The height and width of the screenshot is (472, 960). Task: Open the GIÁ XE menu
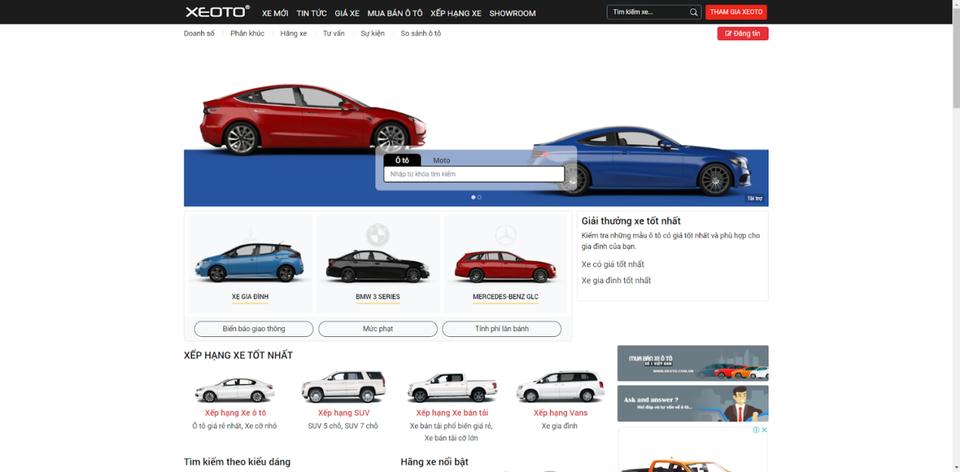[x=347, y=13]
